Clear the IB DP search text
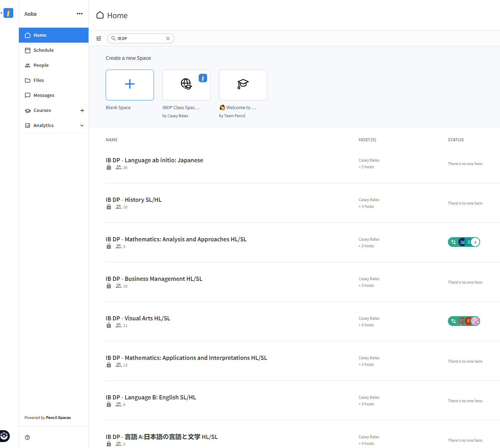The width and height of the screenshot is (500, 448). 168,38
